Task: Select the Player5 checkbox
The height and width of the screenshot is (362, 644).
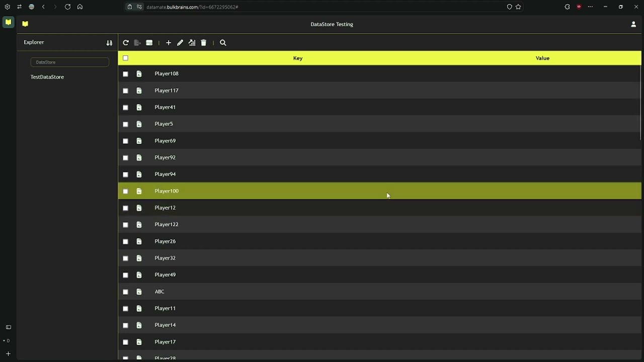Action: coord(125,124)
